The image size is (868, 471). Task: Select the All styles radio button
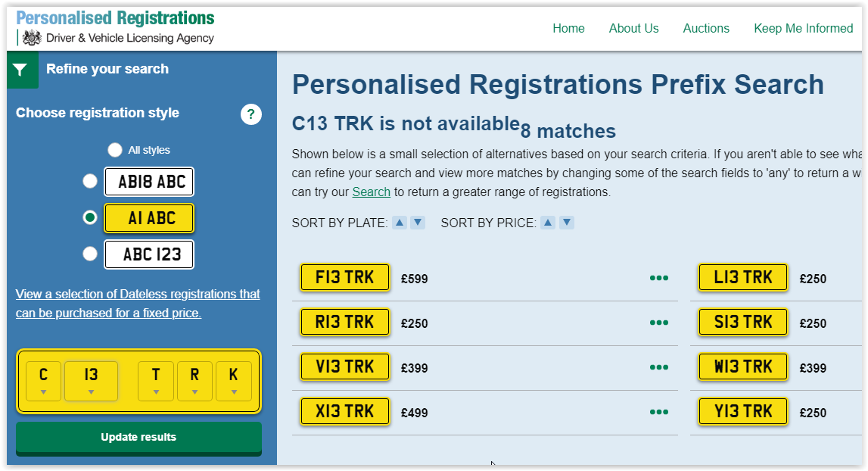(114, 150)
